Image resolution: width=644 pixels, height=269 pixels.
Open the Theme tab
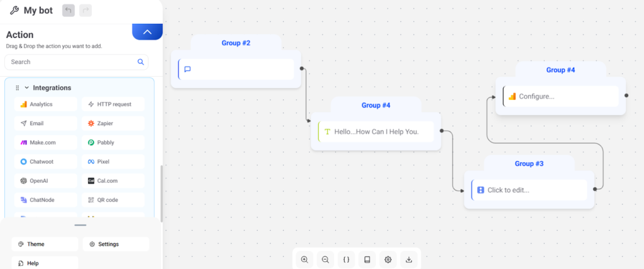click(45, 244)
